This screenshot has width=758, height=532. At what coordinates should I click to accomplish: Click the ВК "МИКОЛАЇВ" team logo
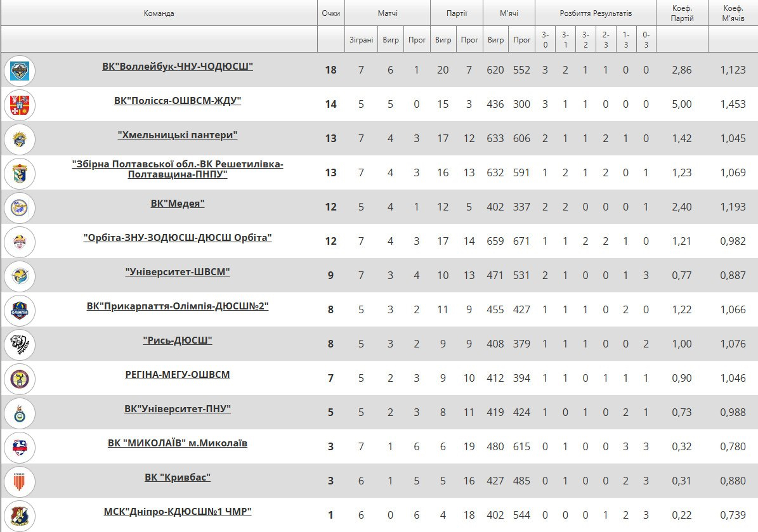pos(20,447)
